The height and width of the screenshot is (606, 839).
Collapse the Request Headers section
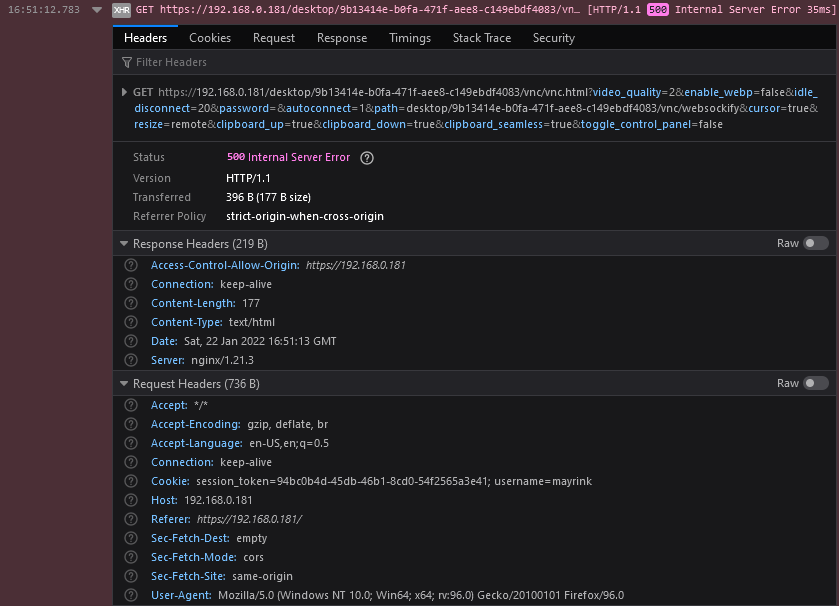click(123, 383)
